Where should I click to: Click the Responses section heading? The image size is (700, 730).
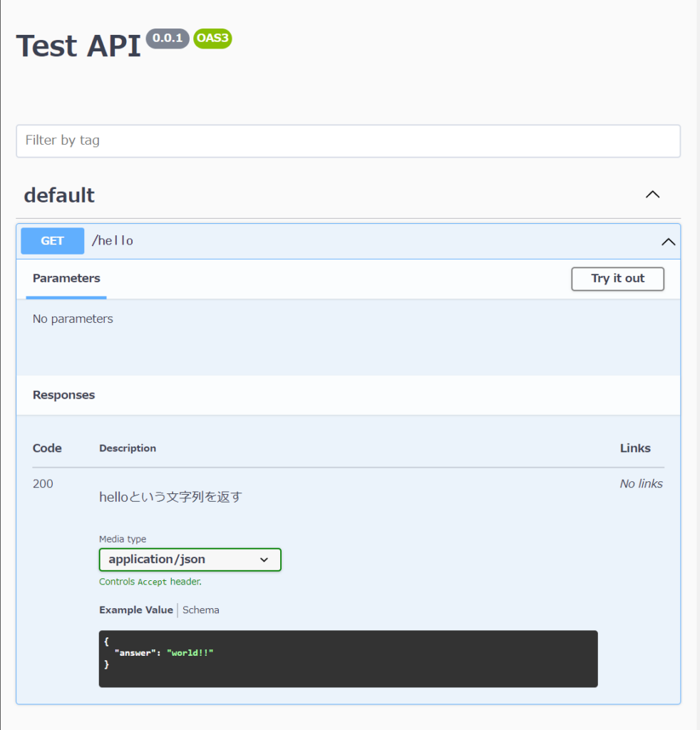[63, 394]
